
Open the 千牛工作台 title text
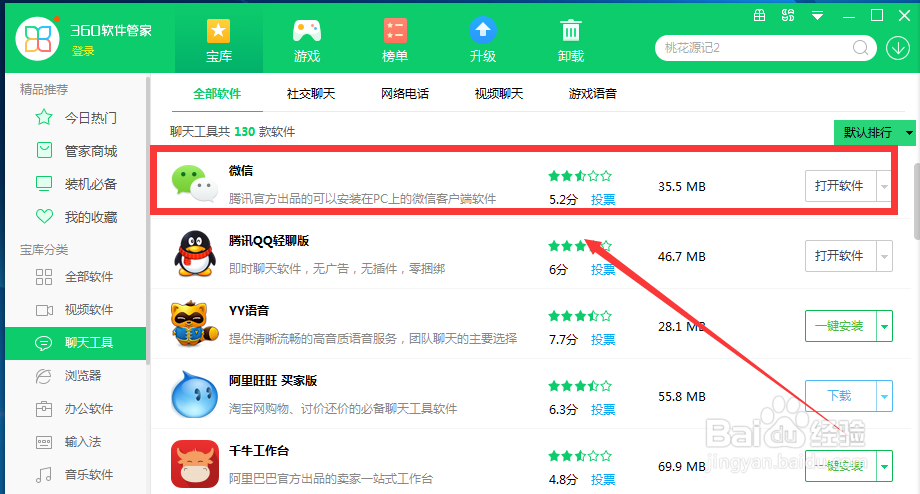pyautogui.click(x=259, y=451)
